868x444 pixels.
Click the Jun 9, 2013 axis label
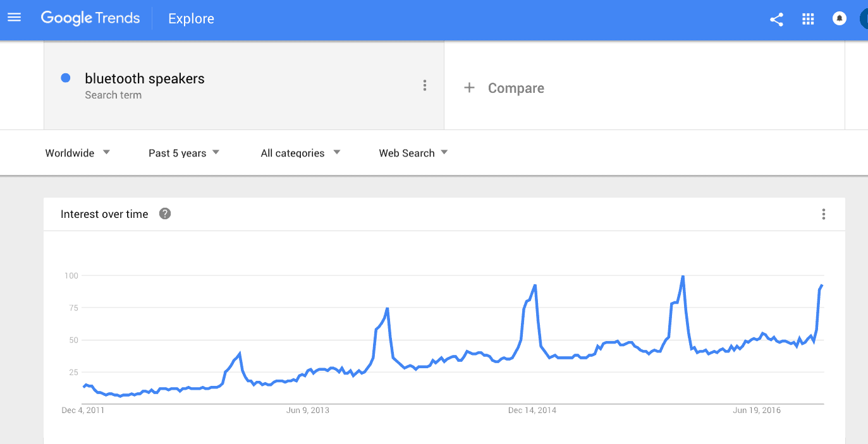click(x=308, y=411)
